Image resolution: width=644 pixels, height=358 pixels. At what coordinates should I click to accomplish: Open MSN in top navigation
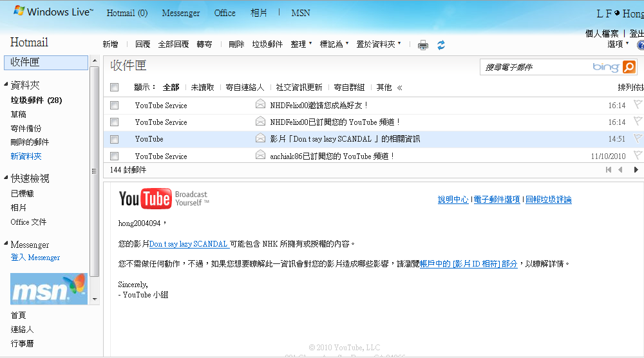pos(301,13)
